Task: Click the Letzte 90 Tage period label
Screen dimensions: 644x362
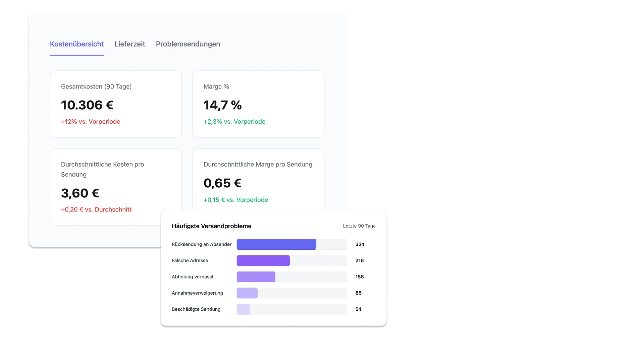Action: pos(359,226)
